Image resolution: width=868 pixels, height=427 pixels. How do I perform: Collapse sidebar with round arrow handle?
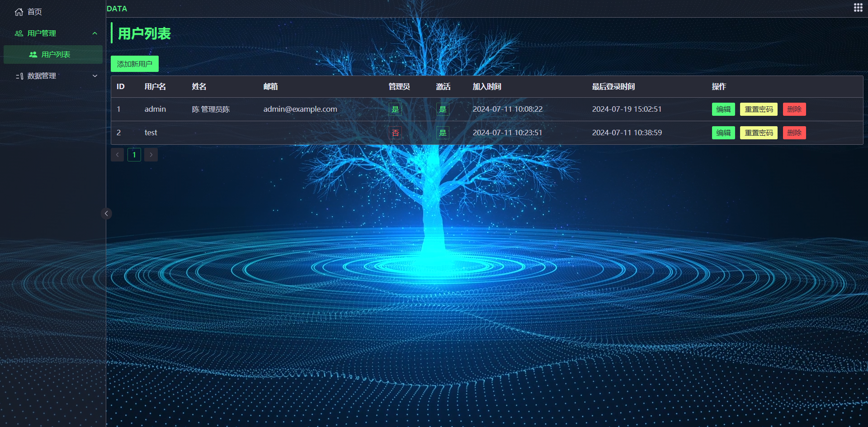(106, 213)
